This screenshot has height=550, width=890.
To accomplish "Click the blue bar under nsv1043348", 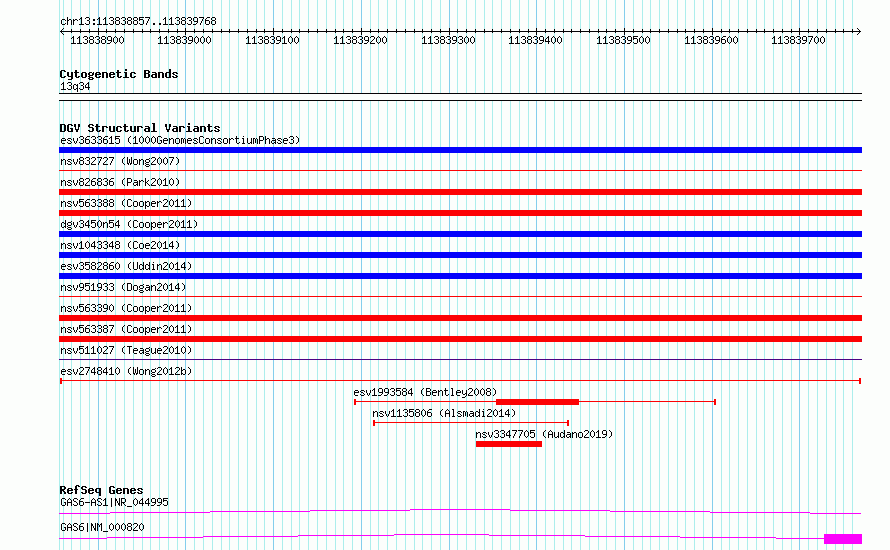I will pos(460,255).
